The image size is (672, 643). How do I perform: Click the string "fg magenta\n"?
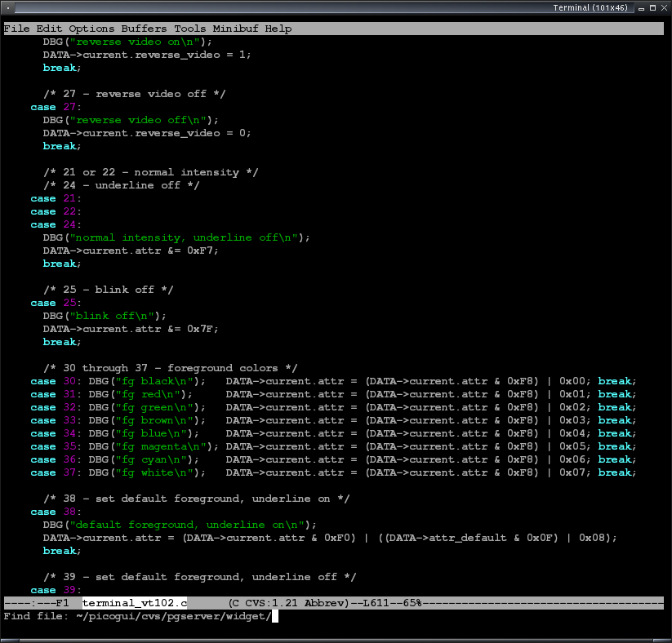coord(160,446)
